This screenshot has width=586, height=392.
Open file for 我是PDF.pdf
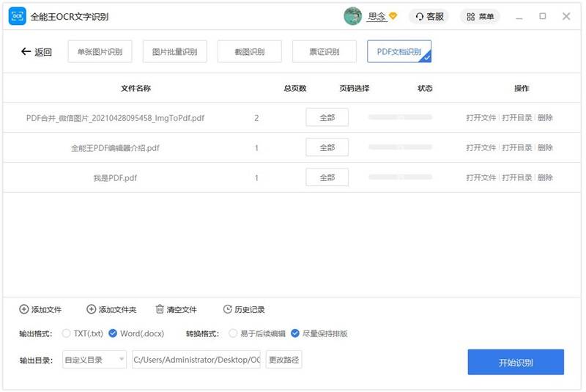click(481, 177)
